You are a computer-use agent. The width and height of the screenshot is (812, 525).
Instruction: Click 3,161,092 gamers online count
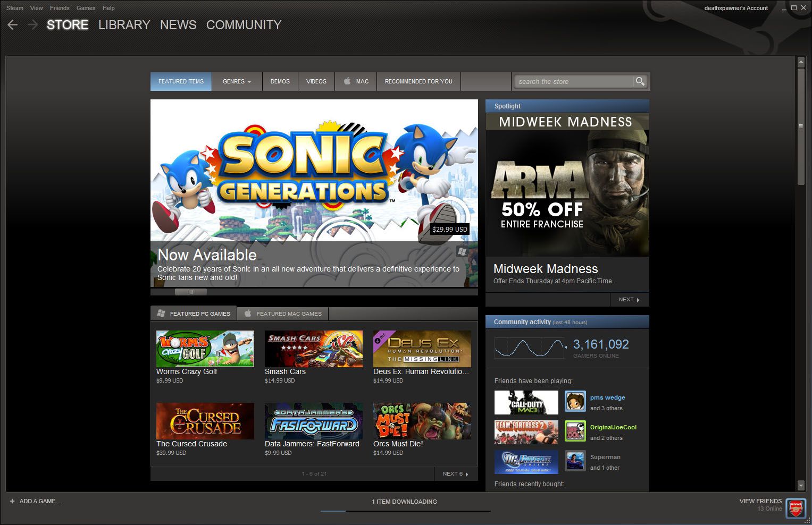601,344
